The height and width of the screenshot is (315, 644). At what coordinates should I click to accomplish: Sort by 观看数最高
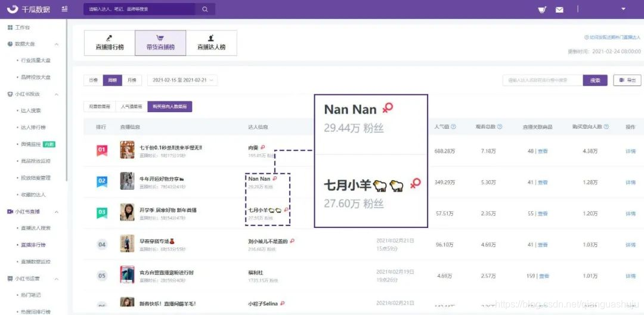(100, 106)
